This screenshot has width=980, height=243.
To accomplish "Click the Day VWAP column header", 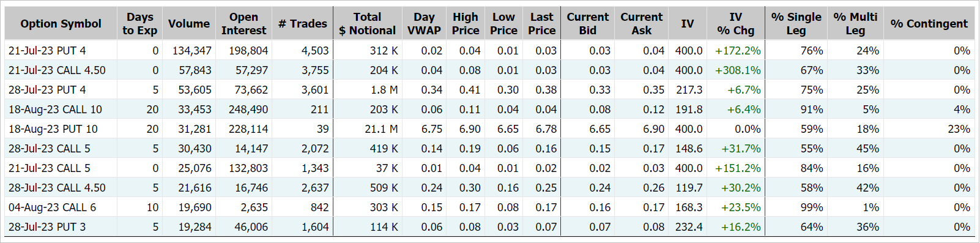I will click(424, 24).
